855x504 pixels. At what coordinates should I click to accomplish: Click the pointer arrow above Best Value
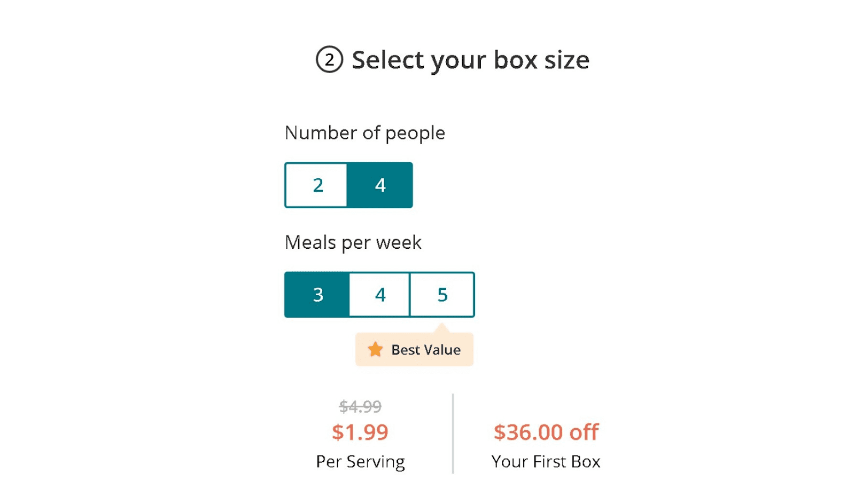point(441,327)
